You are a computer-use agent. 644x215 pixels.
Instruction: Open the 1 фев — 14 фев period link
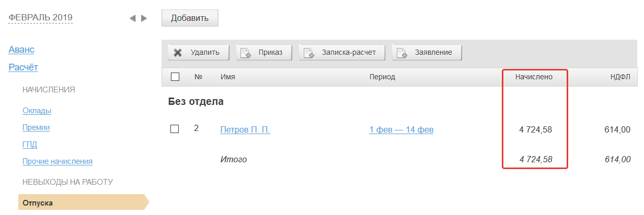pos(401,129)
